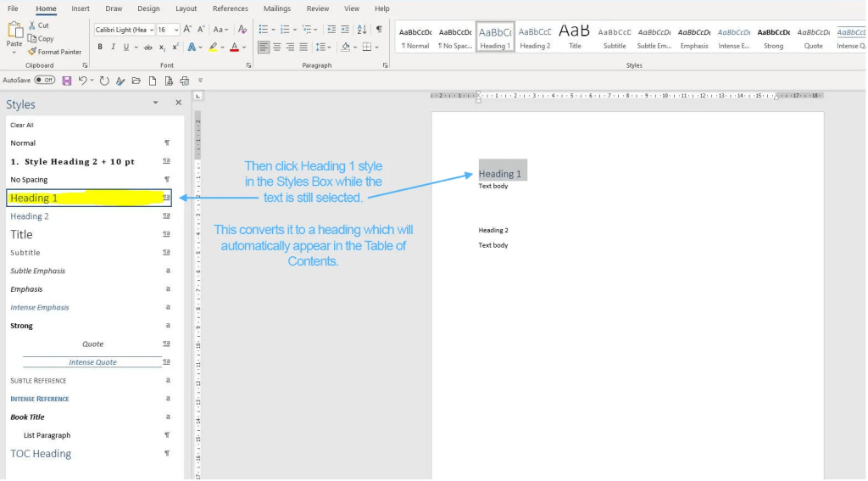868x481 pixels.
Task: Click Heading 2 text in the document
Action: tap(493, 230)
